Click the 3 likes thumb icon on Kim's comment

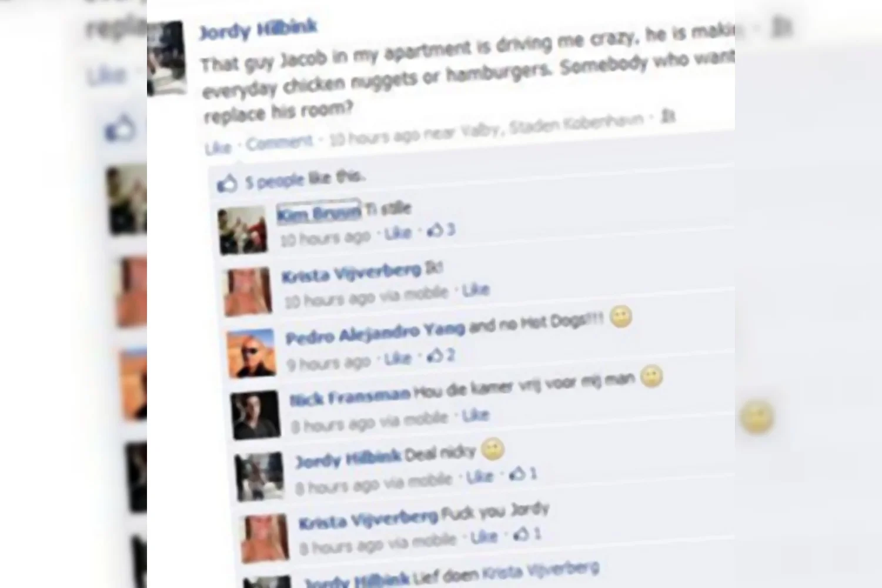click(x=436, y=230)
